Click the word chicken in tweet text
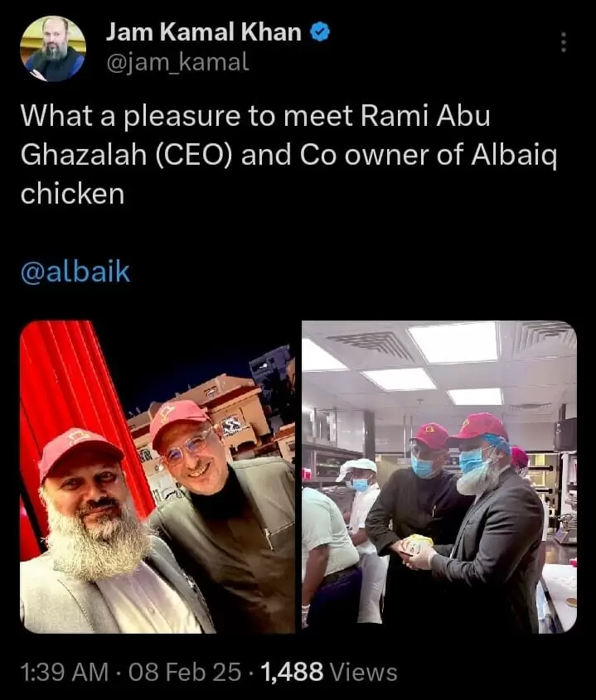Image resolution: width=596 pixels, height=700 pixels. pos(72,194)
